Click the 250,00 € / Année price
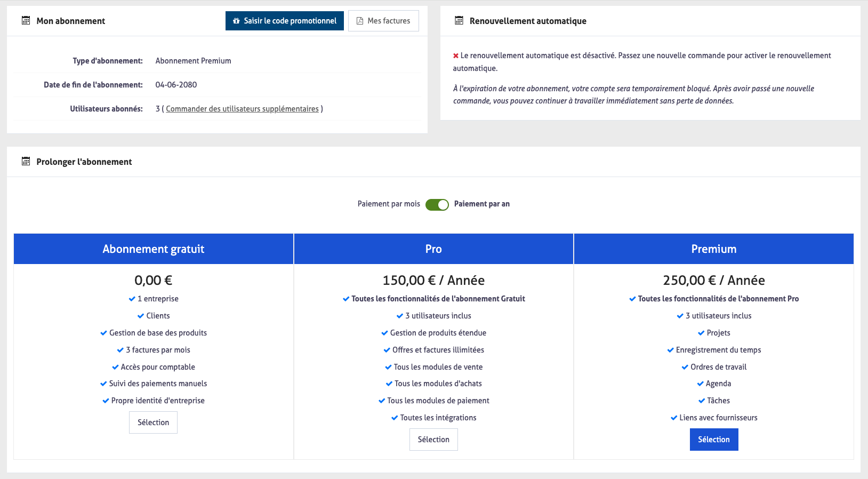This screenshot has width=868, height=479. pyautogui.click(x=713, y=281)
